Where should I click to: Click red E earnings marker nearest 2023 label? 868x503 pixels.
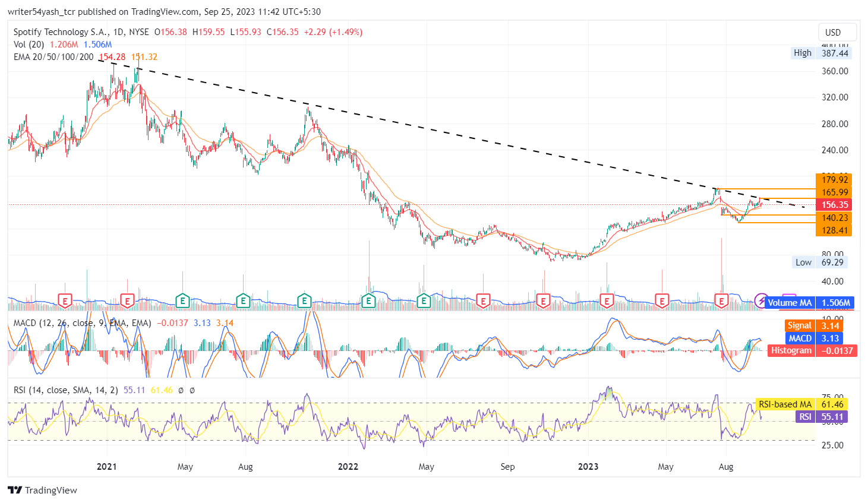click(x=607, y=301)
